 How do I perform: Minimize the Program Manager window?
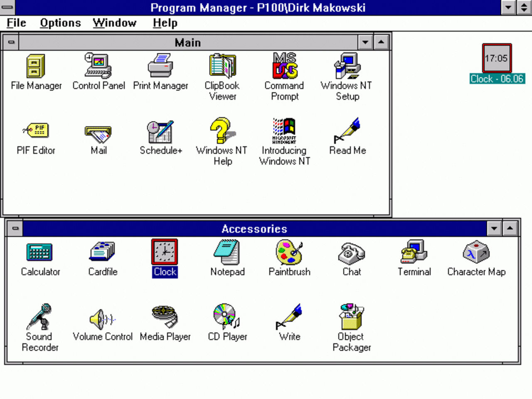click(508, 7)
